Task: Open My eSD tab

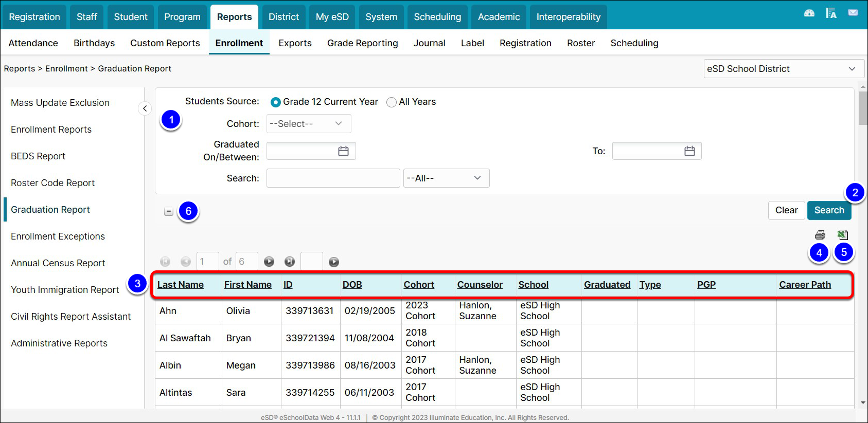Action: tap(332, 17)
